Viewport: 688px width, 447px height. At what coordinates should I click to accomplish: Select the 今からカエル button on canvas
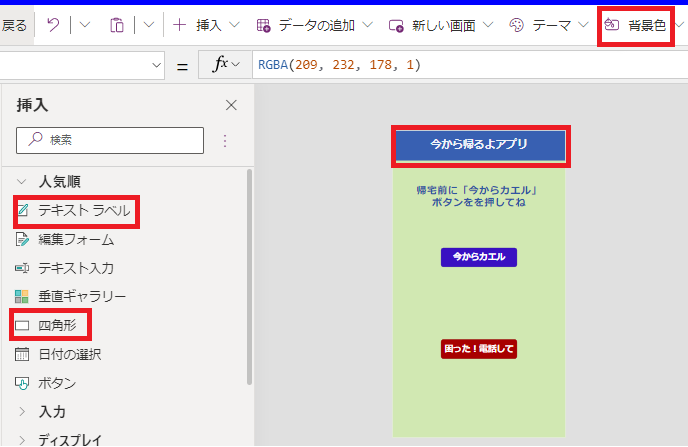pos(478,257)
